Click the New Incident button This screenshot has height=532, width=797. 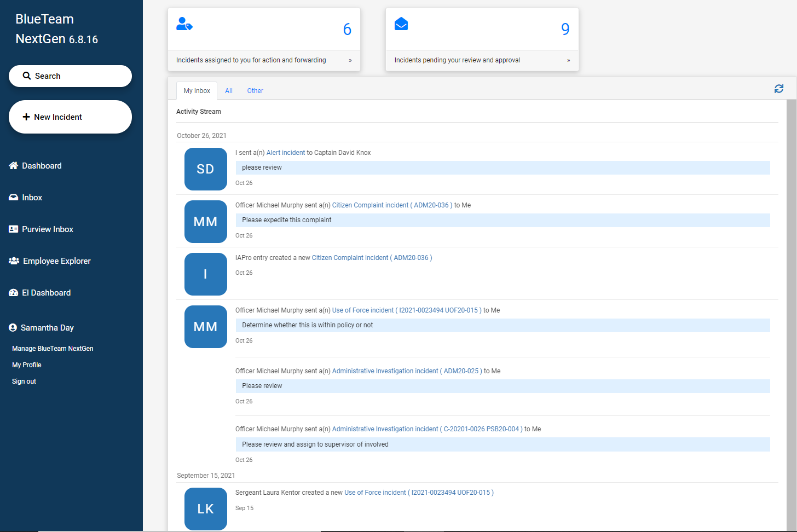point(70,117)
